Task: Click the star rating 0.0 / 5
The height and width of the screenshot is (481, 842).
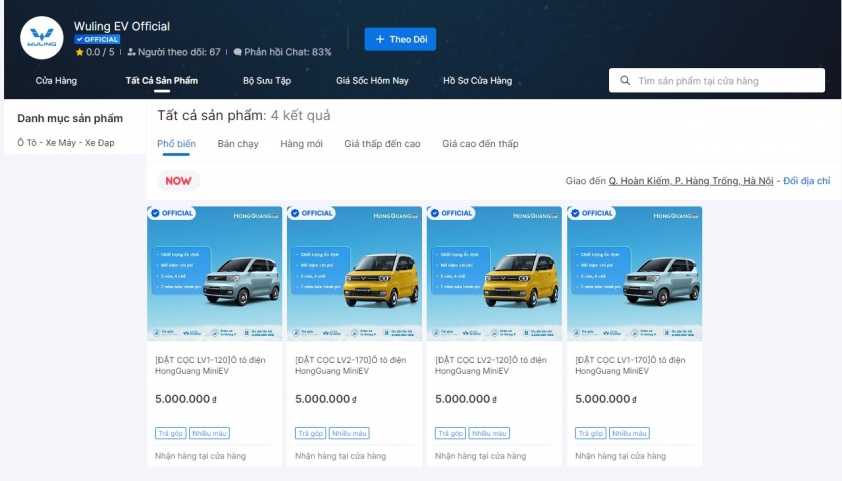Action: tap(95, 52)
